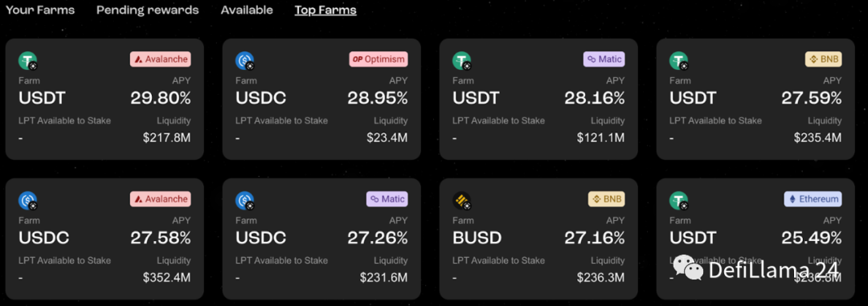Select the Top Farms tab
The image size is (868, 306).
[x=325, y=10]
